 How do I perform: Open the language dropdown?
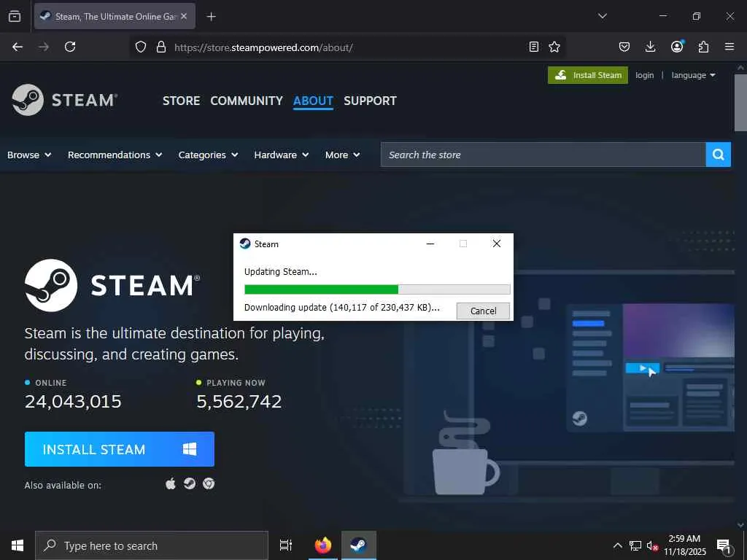coord(693,75)
